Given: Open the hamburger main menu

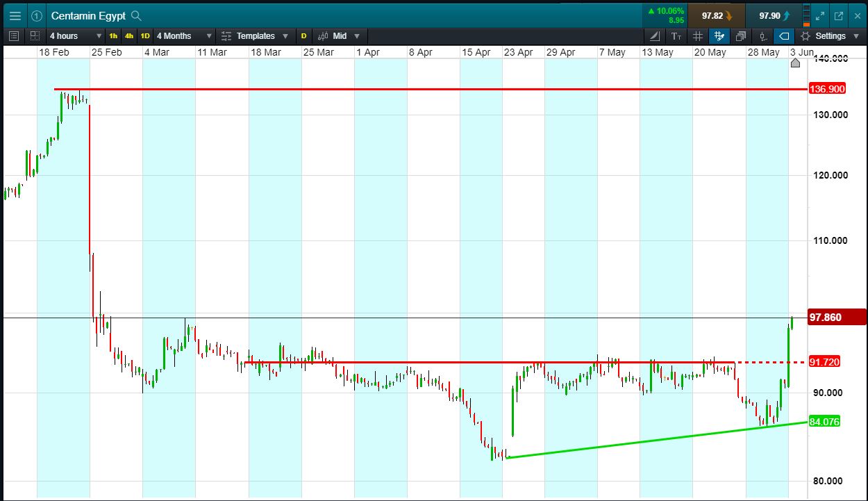Looking at the screenshot, I should pyautogui.click(x=15, y=15).
